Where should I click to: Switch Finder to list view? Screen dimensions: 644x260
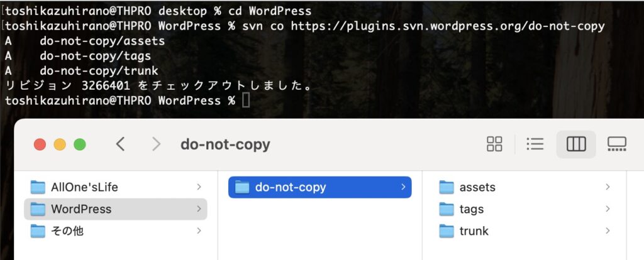535,144
